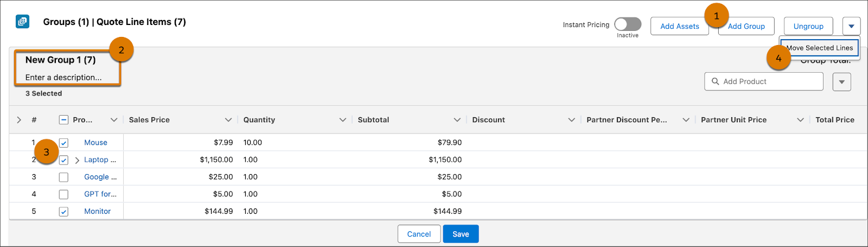Open the dropdown arrow beside Ungroup
The height and width of the screenshot is (247, 868).
click(x=851, y=26)
